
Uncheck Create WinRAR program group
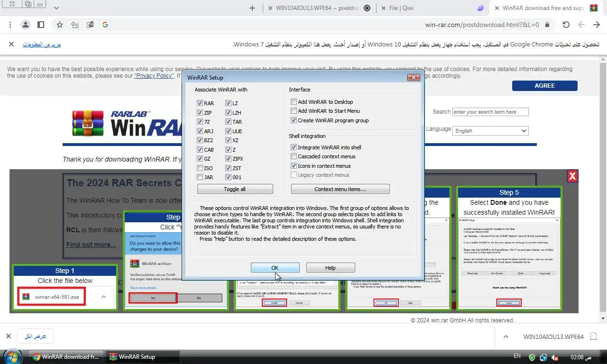click(x=294, y=120)
